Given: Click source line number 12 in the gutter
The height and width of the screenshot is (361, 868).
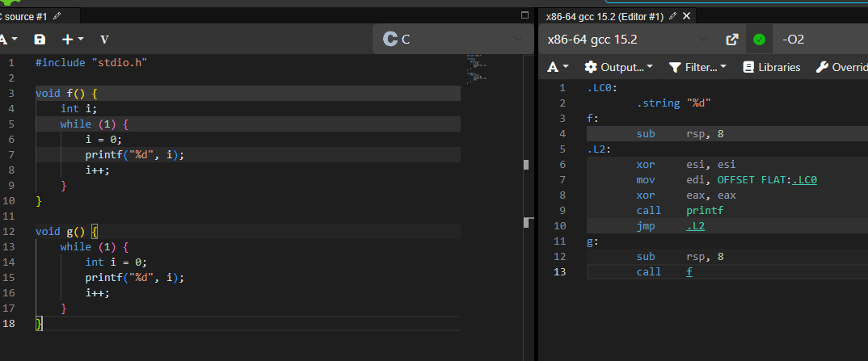Looking at the screenshot, I should point(8,231).
